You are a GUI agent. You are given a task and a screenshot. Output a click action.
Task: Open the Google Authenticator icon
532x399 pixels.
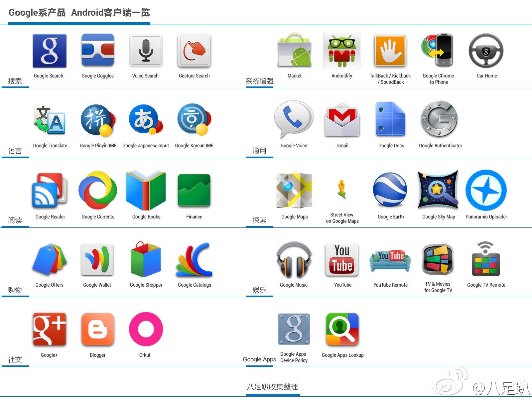pos(439,119)
